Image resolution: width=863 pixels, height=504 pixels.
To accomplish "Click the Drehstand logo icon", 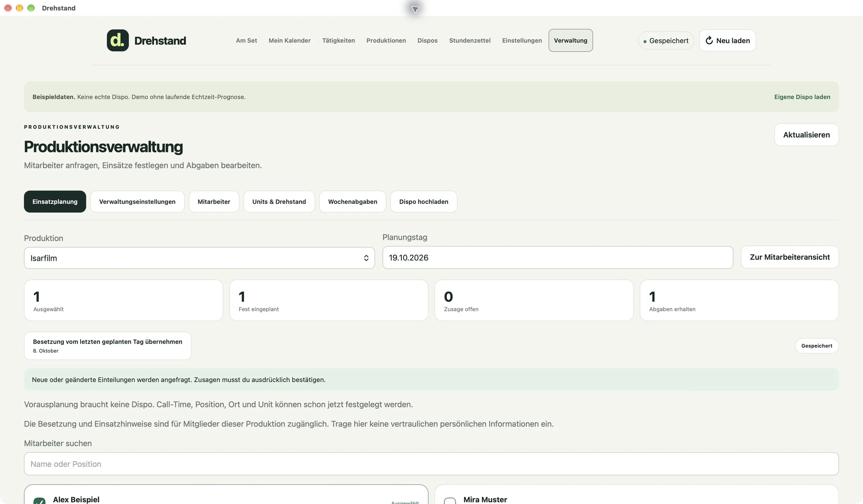I will 118,40.
